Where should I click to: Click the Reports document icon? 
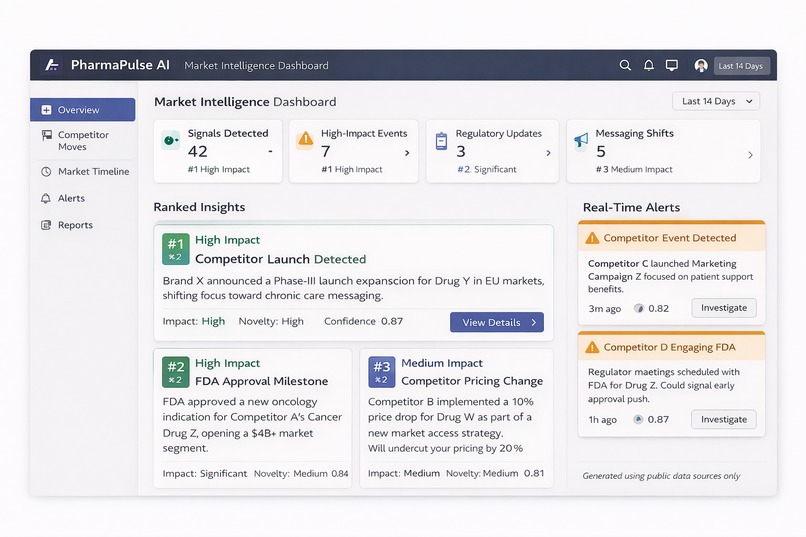[46, 225]
